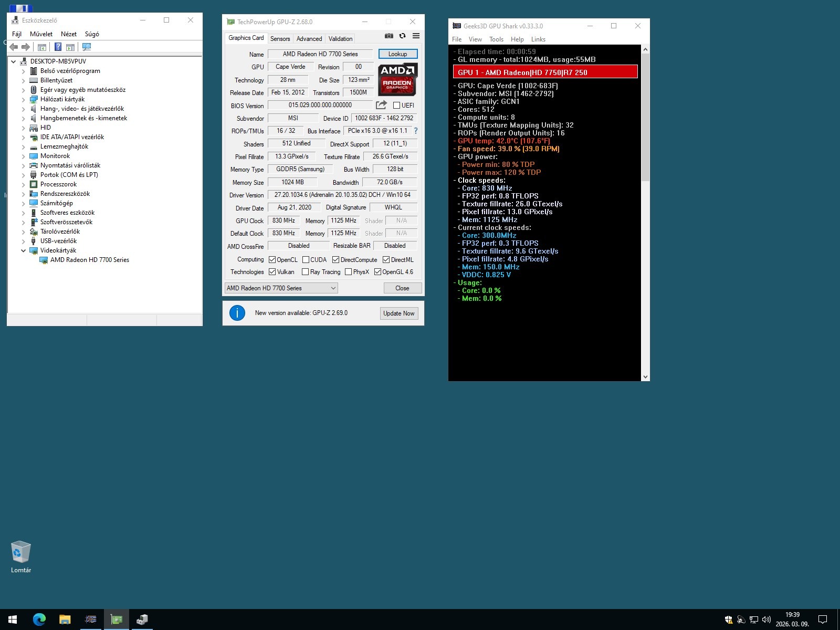Click the GPU-Z Name field
Viewport: 840px width, 630px height.
pyautogui.click(x=320, y=54)
